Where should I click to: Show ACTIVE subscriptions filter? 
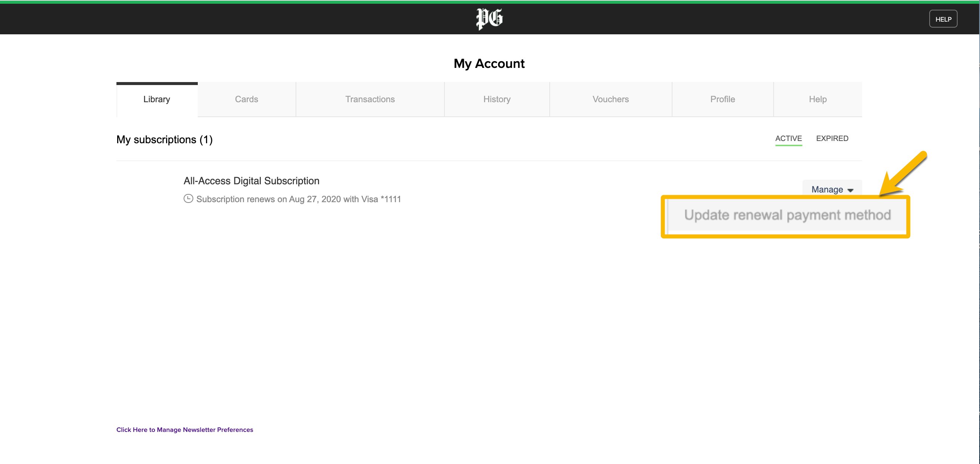point(788,138)
